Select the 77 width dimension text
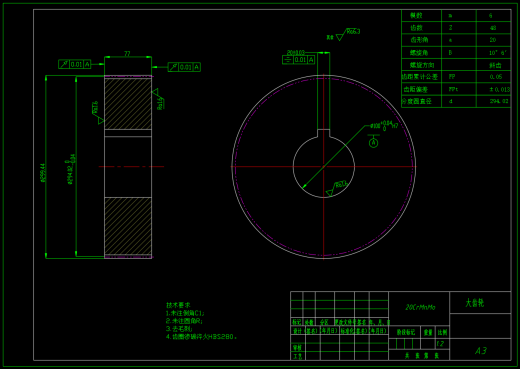Image resolution: width=520 pixels, height=369 pixels. coord(127,53)
